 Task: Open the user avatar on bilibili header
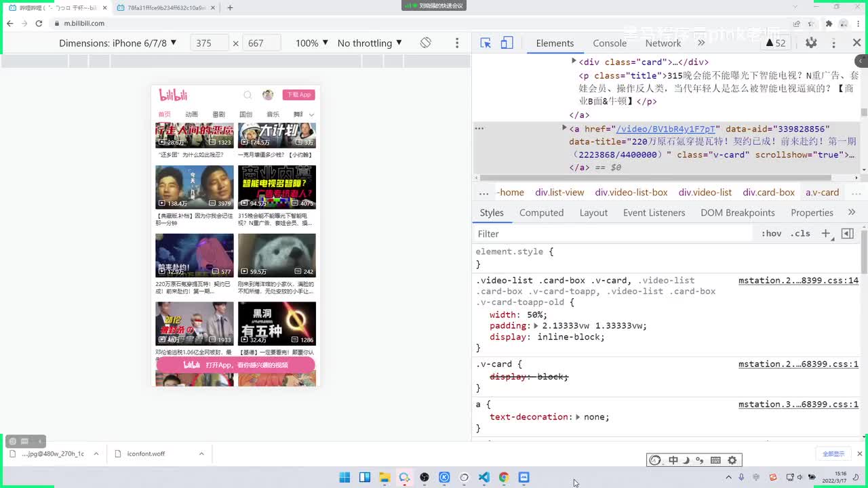coord(268,95)
